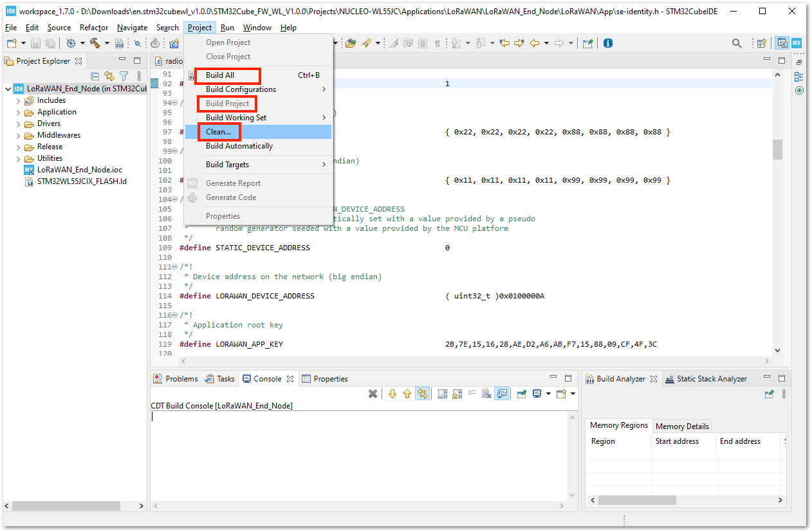
Task: Open the Search magnifier in the toolbar
Action: pos(737,43)
